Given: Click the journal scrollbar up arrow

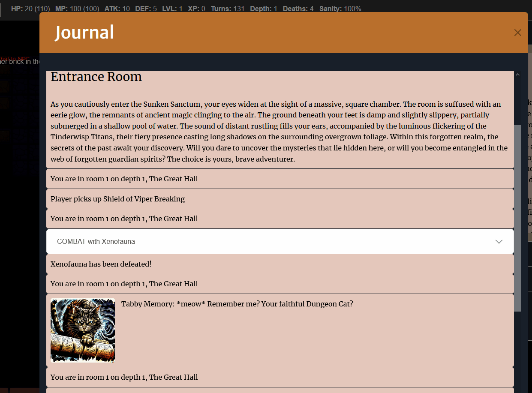Looking at the screenshot, I should coord(518,75).
